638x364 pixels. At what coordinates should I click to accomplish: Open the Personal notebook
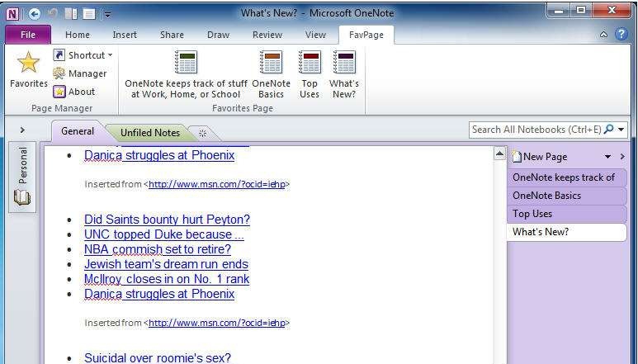(22, 177)
